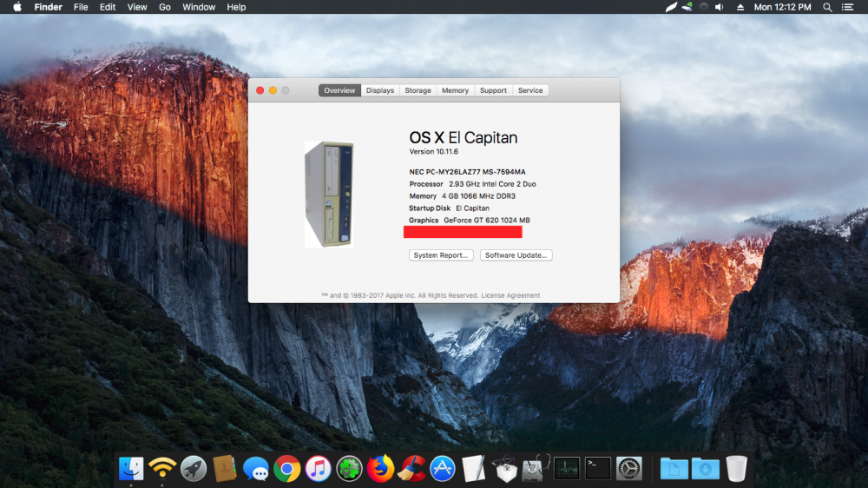Screen dimensions: 868x488
Task: Switch to the Service tab
Action: 530,90
